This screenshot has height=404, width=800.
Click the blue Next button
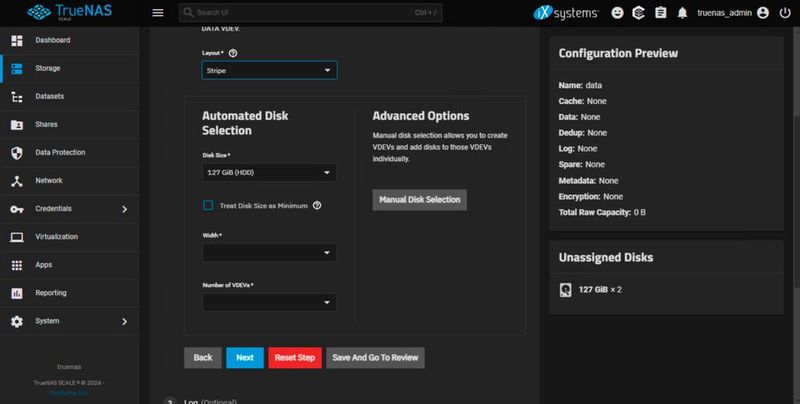tap(244, 357)
